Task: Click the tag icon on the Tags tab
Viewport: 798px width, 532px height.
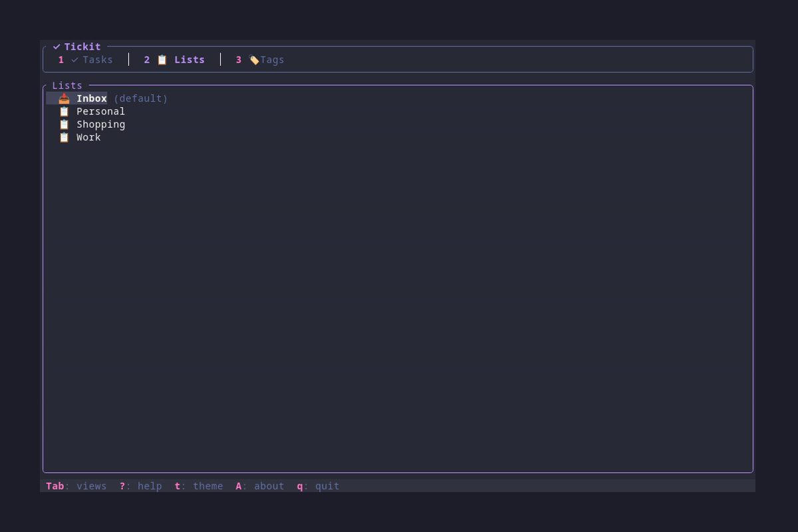Action: point(254,59)
